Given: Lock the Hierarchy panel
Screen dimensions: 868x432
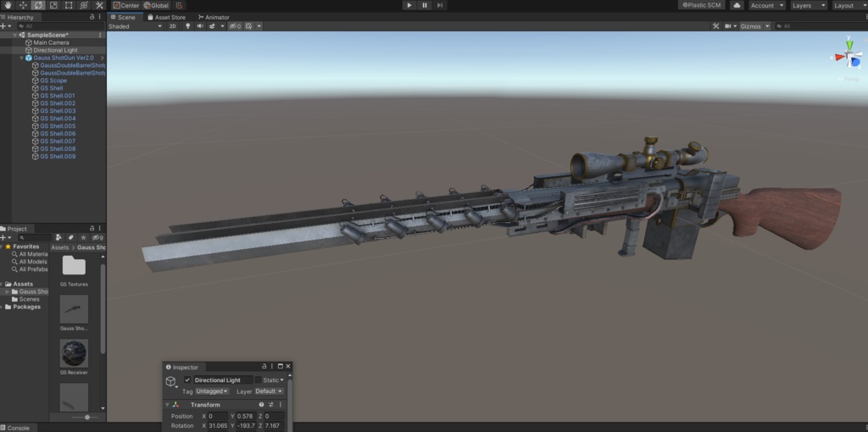Looking at the screenshot, I should pos(92,17).
